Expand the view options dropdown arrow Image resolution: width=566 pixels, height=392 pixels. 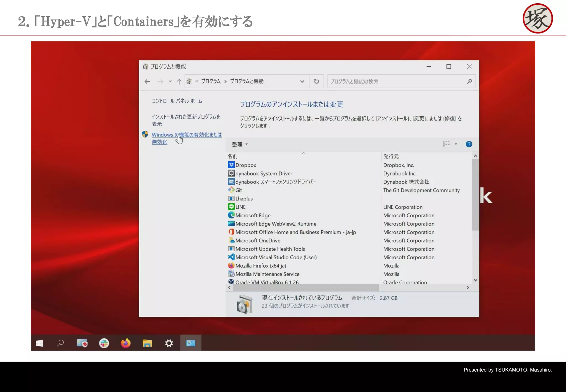coord(456,144)
